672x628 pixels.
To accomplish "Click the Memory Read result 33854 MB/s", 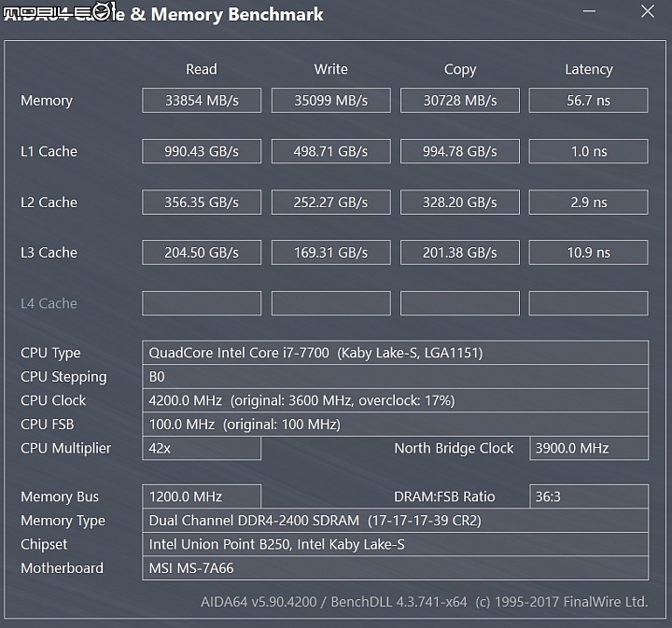I will click(x=202, y=101).
